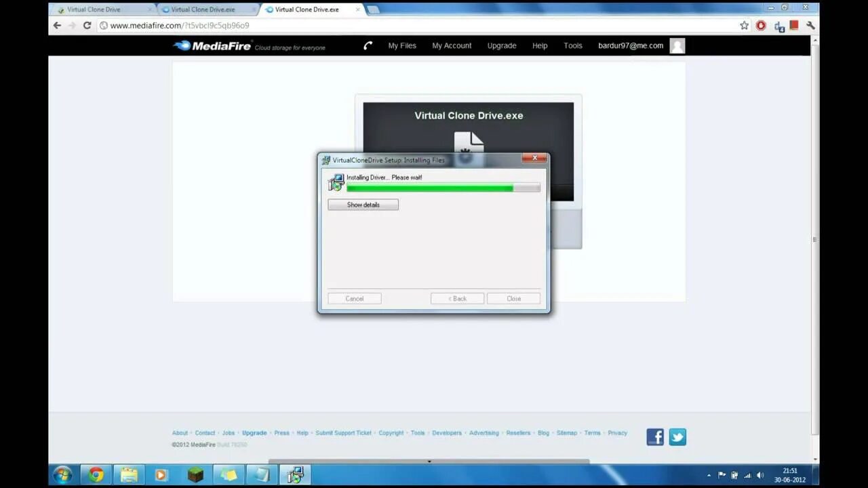Click the MediaFire logo

(x=212, y=45)
